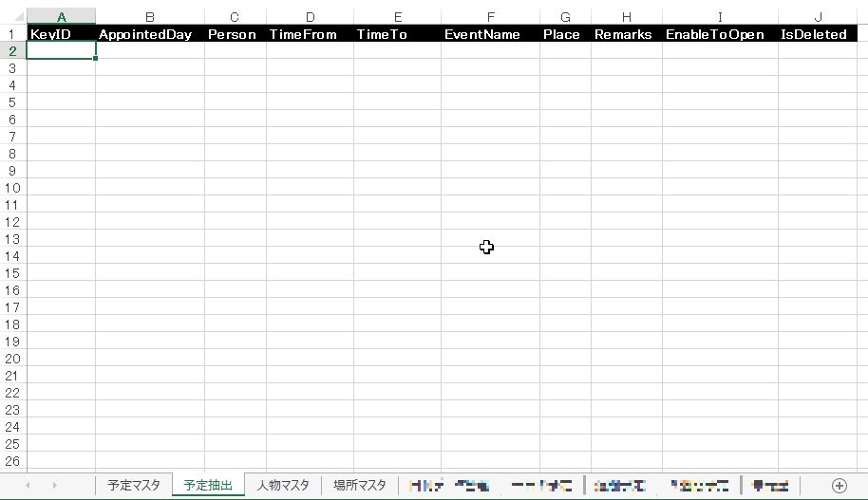Select row 13 header
Screen dimensions: 868x500
12,239
